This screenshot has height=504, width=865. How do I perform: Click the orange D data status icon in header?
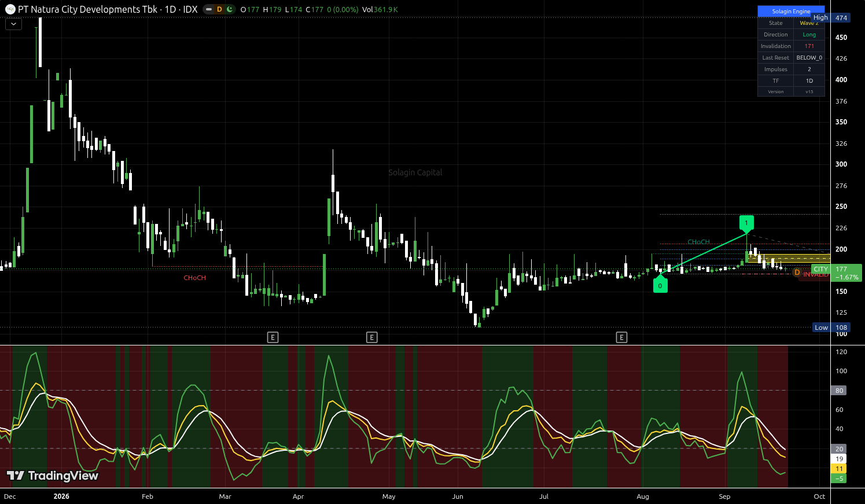tap(219, 9)
